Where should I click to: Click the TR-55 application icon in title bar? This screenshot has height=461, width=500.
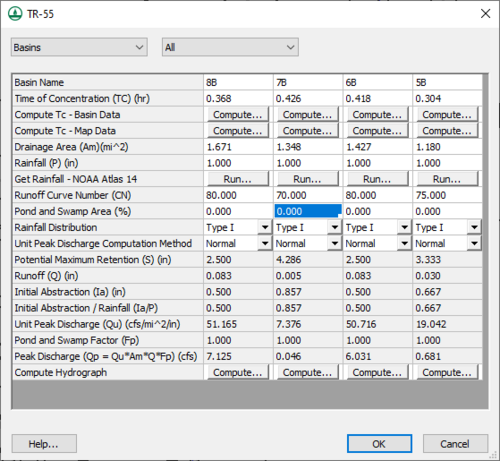coord(15,14)
